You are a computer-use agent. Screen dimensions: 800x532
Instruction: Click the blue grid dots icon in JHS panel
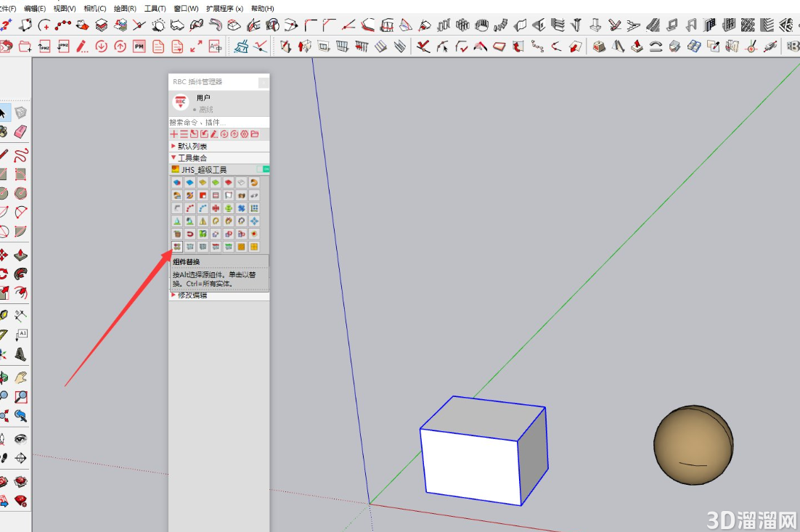(254, 208)
